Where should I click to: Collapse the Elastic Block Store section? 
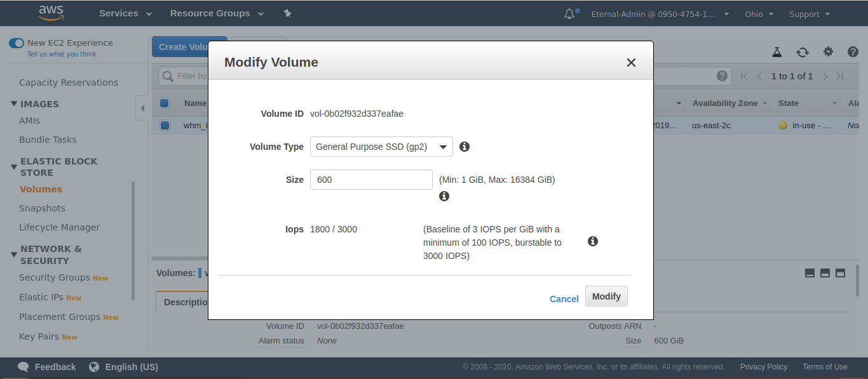[14, 167]
